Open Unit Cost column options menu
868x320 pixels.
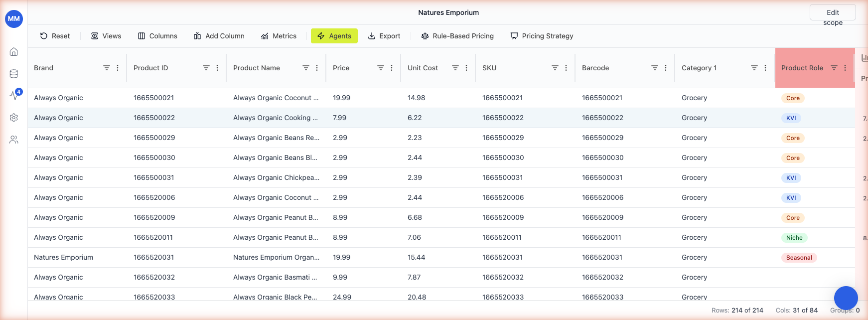466,68
